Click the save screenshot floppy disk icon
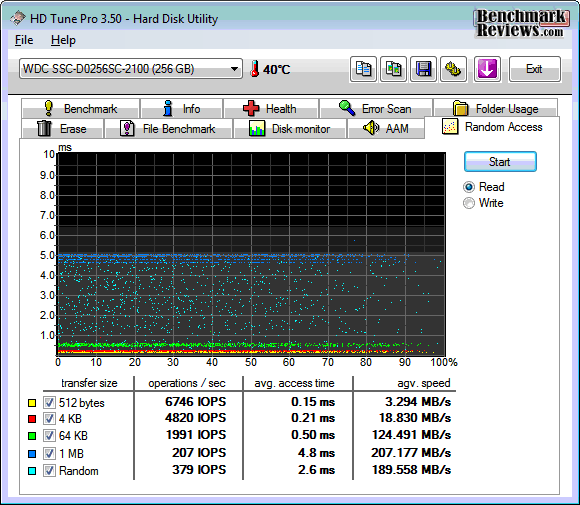The width and height of the screenshot is (580, 505). [423, 69]
